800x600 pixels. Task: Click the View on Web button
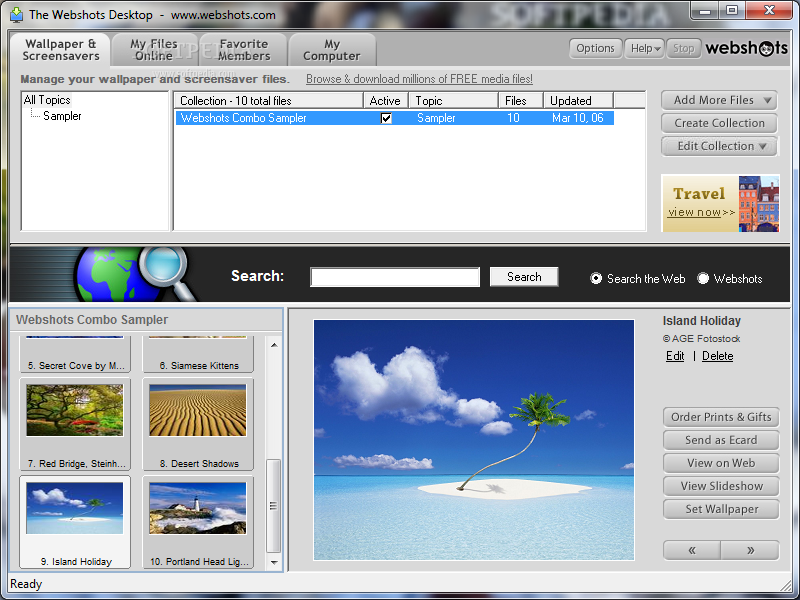coord(721,463)
